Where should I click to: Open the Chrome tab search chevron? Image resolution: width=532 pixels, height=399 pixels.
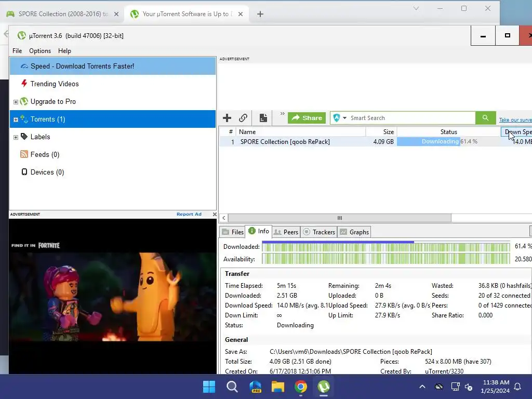[x=416, y=8]
